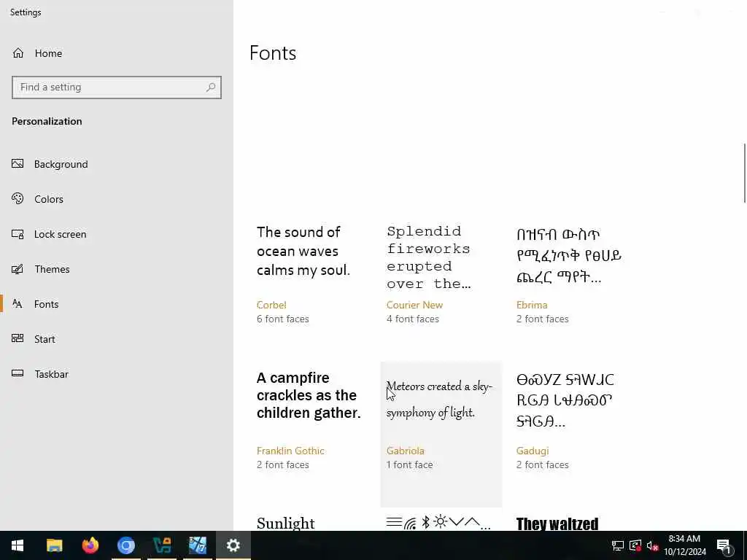Open the Corbel font card
Screen dimensions: 747x560
311,289
